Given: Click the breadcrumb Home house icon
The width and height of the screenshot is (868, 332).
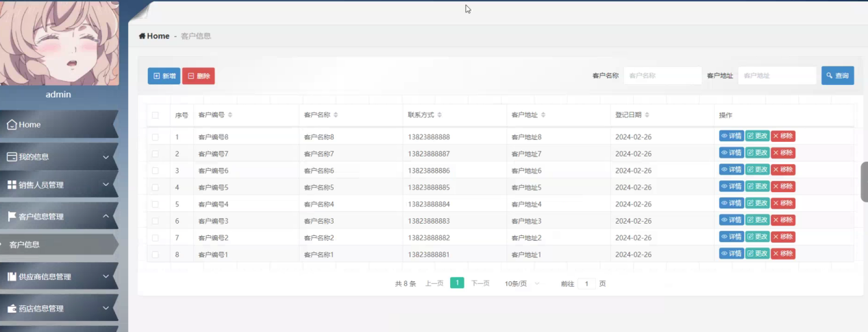Looking at the screenshot, I should coord(142,36).
